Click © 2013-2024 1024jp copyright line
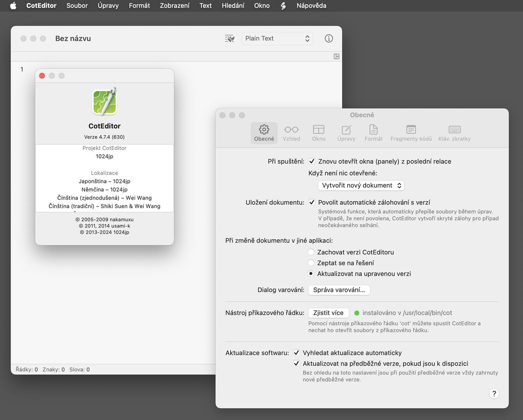 105,232
